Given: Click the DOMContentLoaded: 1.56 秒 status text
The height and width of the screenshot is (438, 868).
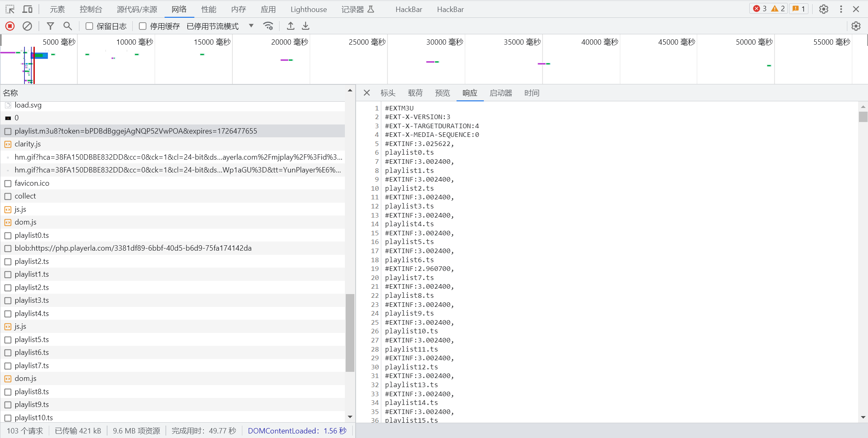Looking at the screenshot, I should (x=297, y=431).
